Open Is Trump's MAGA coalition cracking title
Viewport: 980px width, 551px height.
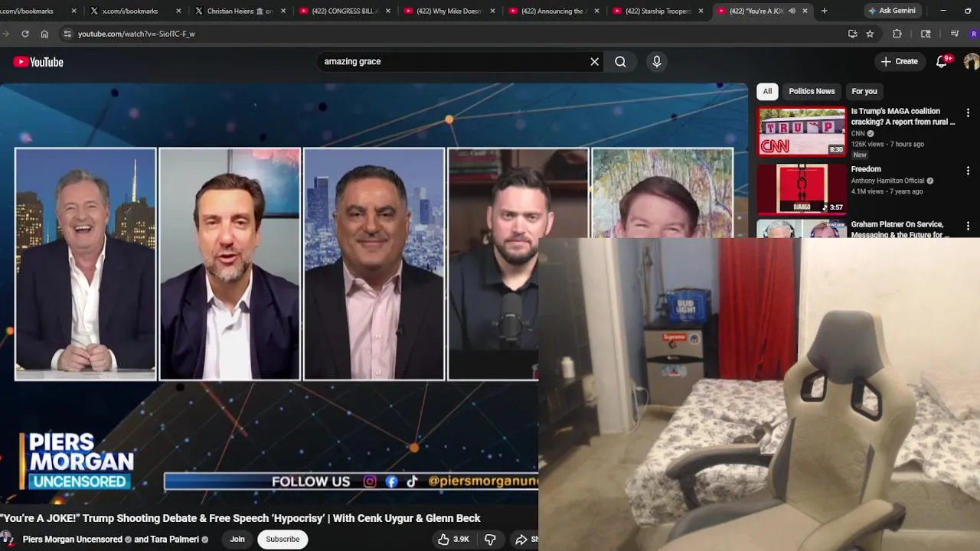pyautogui.click(x=903, y=116)
